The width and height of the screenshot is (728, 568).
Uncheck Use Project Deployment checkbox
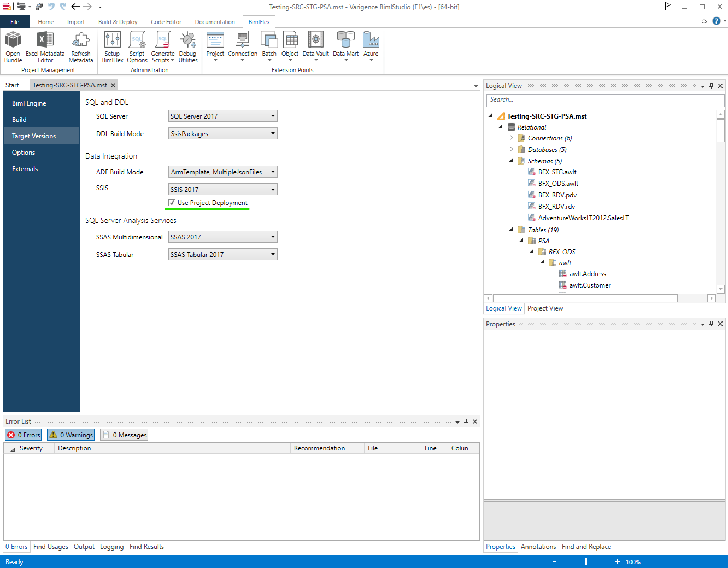(x=172, y=203)
